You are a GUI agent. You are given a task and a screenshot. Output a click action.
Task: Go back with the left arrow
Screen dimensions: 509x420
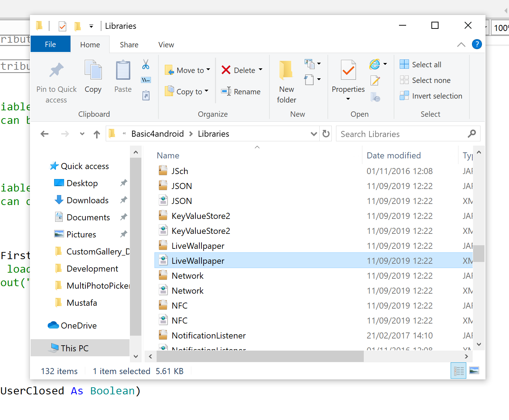(44, 134)
